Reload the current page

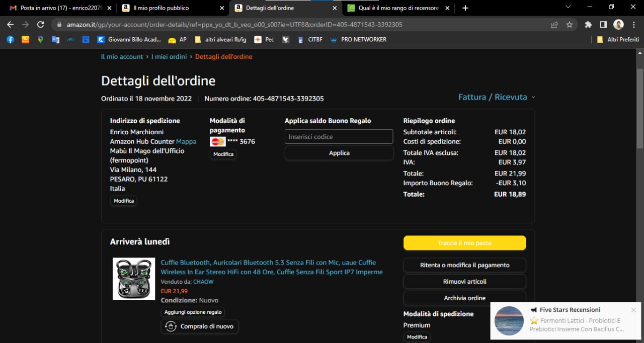pos(41,25)
